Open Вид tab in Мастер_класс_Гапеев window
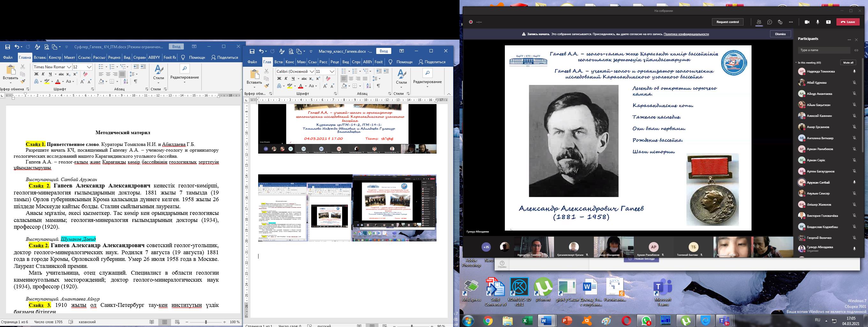 (x=345, y=62)
